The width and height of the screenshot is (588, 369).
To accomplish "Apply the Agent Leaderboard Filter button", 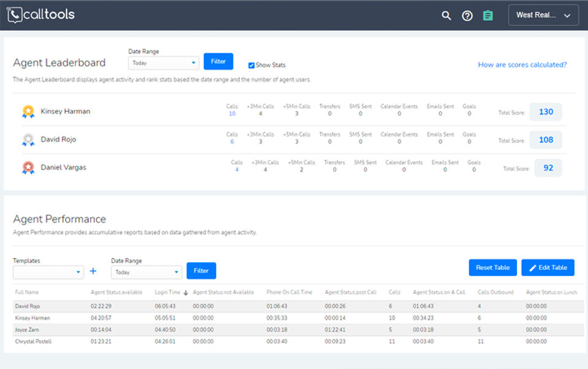I will click(218, 61).
